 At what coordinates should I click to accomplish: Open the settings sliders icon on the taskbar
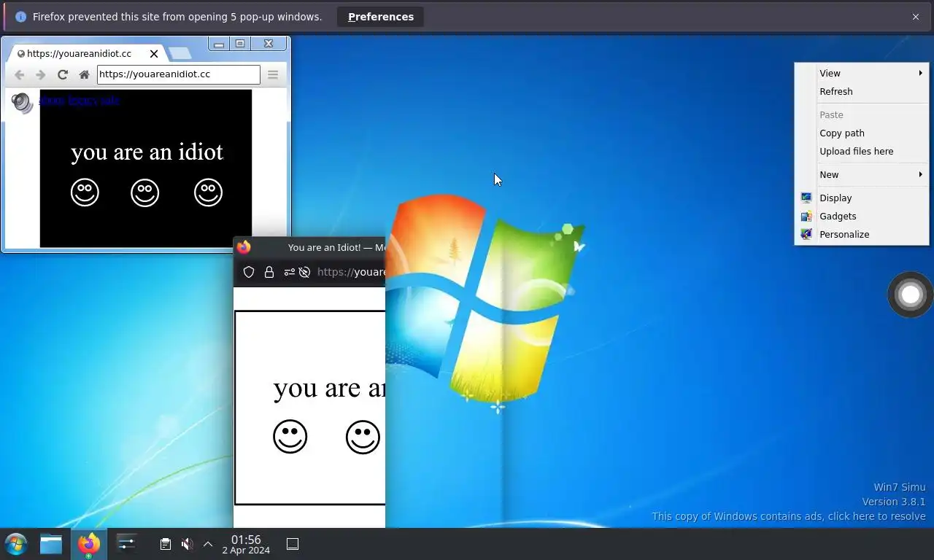click(x=126, y=544)
